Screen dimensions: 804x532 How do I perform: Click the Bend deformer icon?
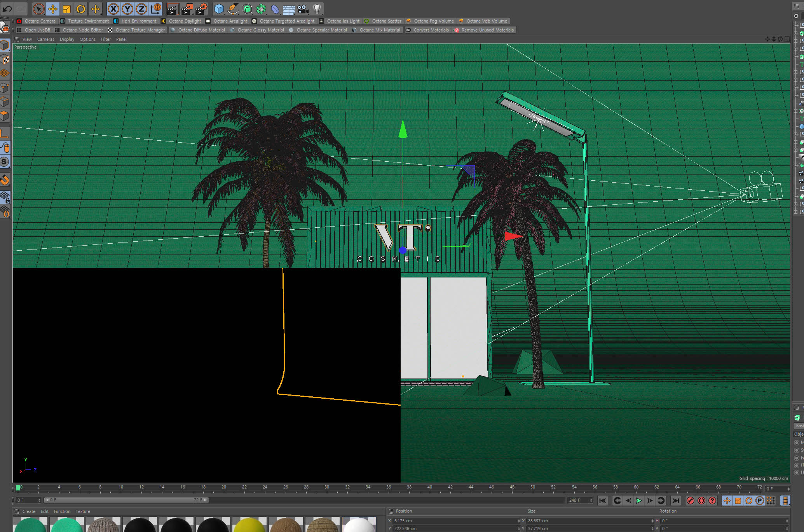point(275,9)
